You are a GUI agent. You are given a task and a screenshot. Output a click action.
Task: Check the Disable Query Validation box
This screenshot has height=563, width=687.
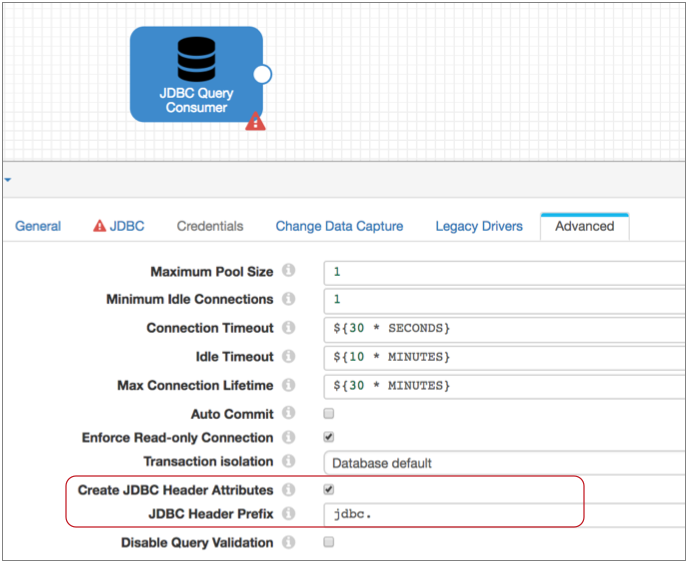click(329, 543)
